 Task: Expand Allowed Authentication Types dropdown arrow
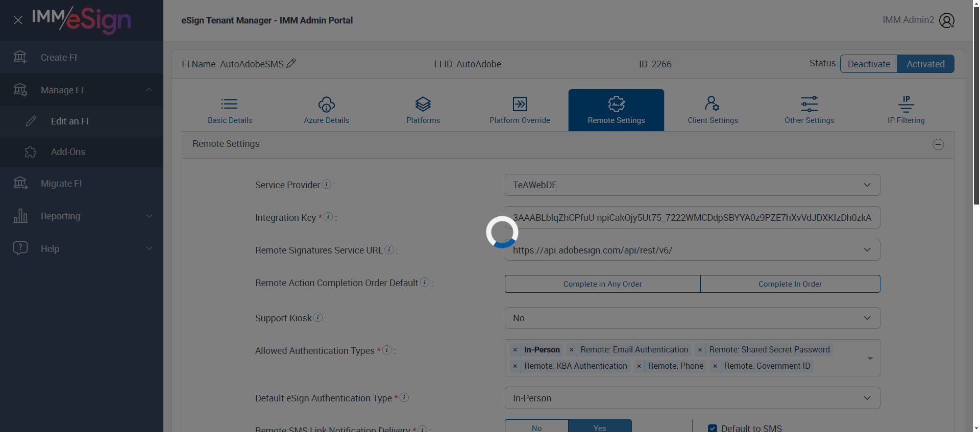pos(870,358)
